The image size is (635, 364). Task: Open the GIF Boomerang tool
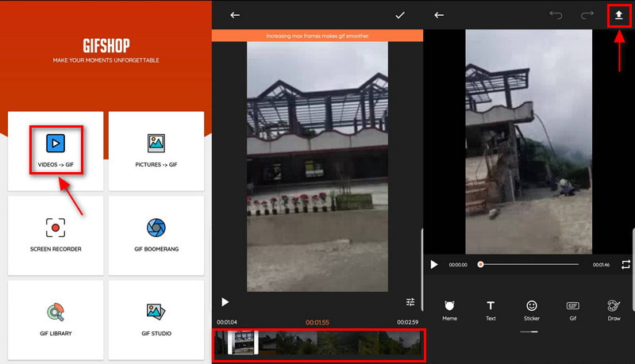[156, 235]
